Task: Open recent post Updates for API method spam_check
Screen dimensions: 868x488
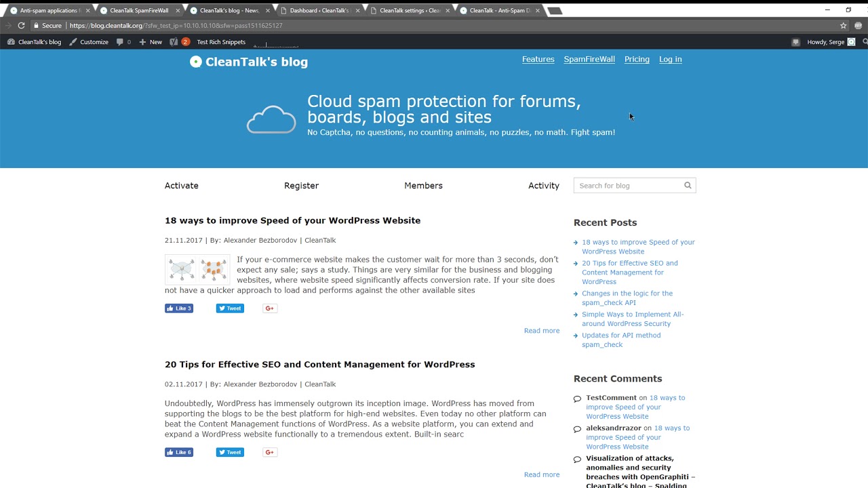Action: tap(621, 340)
